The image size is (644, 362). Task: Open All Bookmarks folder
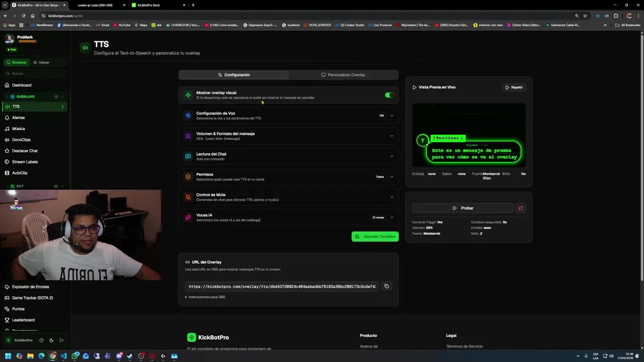click(x=628, y=25)
